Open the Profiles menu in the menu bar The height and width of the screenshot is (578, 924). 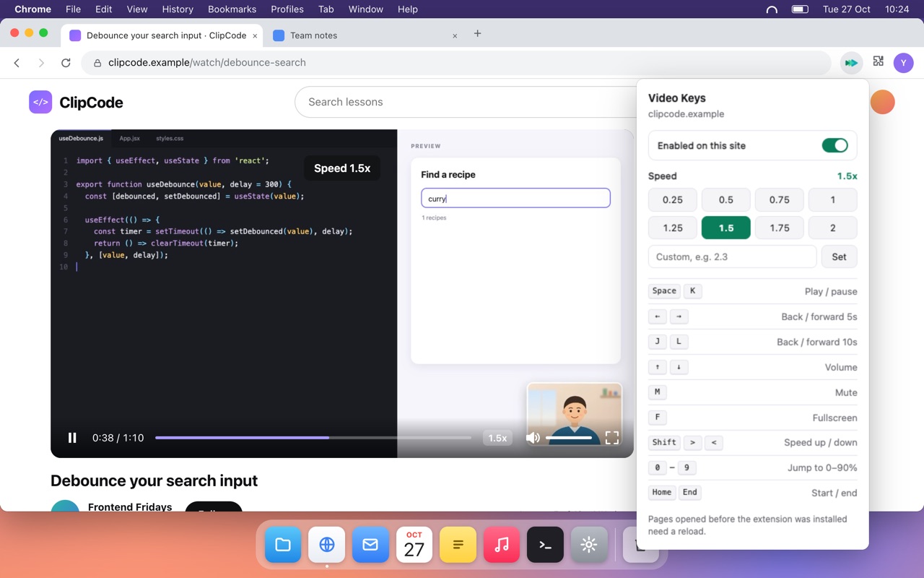coord(287,9)
